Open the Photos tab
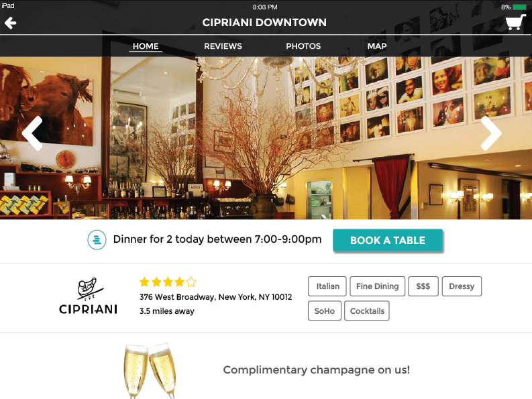 pos(303,46)
